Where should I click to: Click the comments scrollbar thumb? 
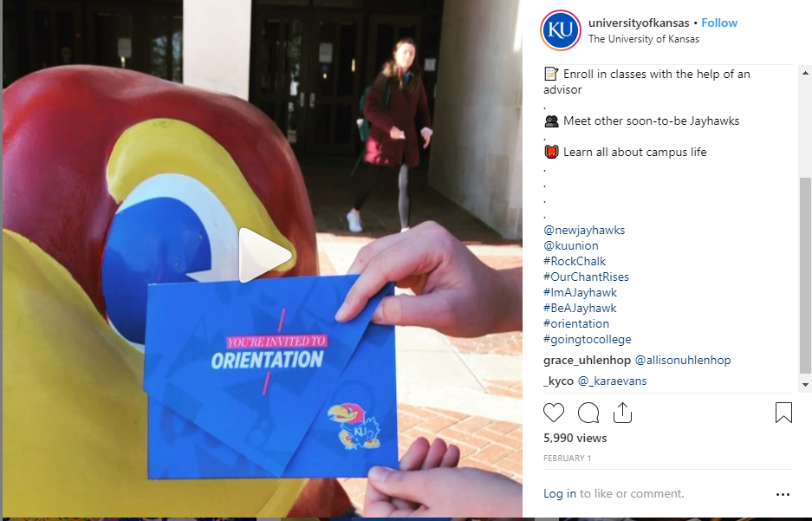click(x=805, y=276)
